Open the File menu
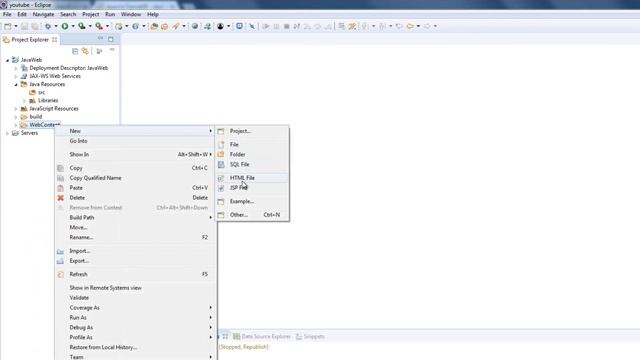640x360 pixels. click(x=7, y=14)
